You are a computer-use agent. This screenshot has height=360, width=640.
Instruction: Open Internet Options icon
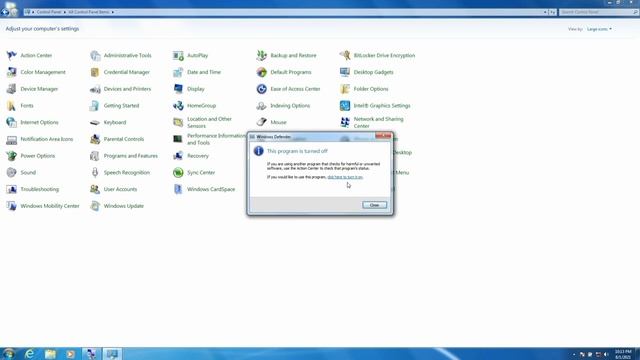(x=11, y=122)
